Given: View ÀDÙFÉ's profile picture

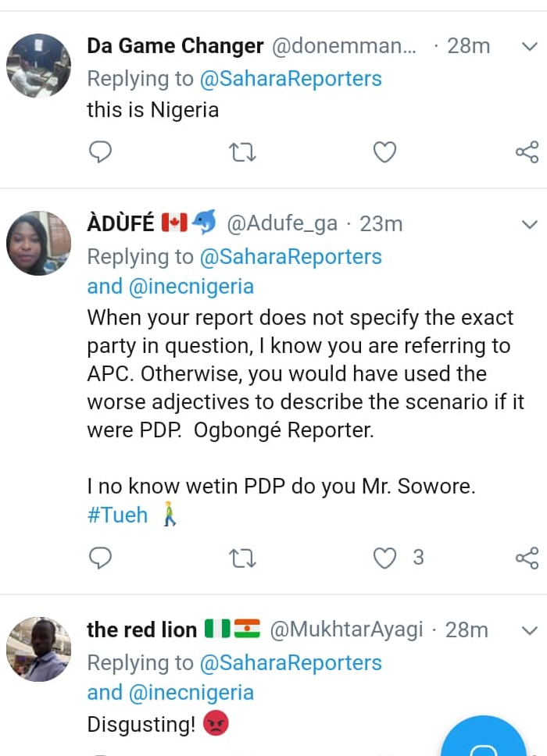Looking at the screenshot, I should pyautogui.click(x=38, y=243).
